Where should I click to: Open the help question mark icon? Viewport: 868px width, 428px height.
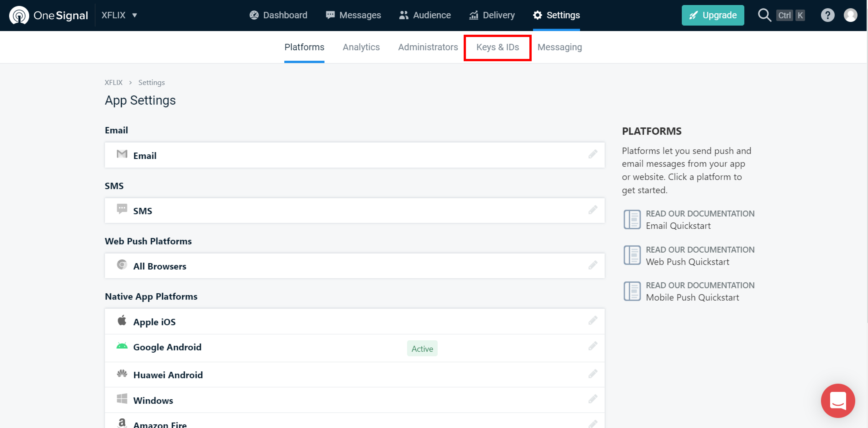(x=827, y=15)
